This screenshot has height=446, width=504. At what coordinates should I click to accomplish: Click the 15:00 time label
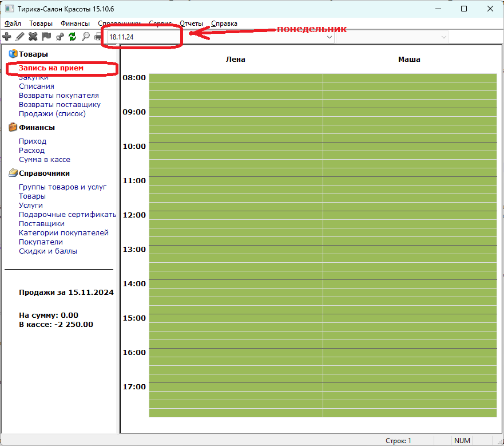[x=134, y=318]
